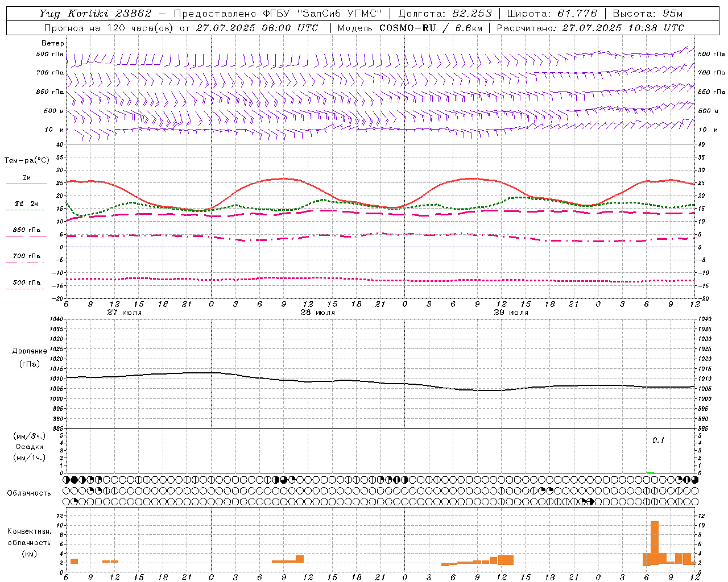Click the 29 июля date label
Image resolution: width=728 pixels, height=582 pixels.
(x=511, y=313)
